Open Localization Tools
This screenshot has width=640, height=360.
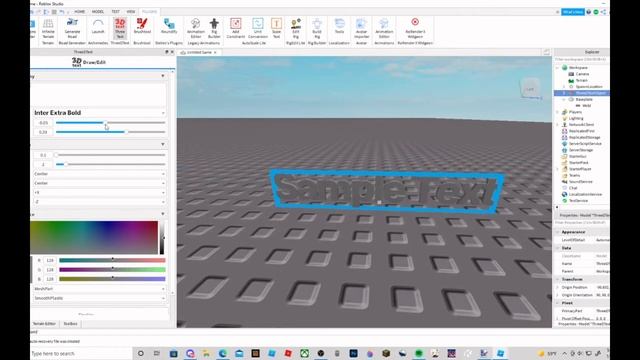pos(339,26)
